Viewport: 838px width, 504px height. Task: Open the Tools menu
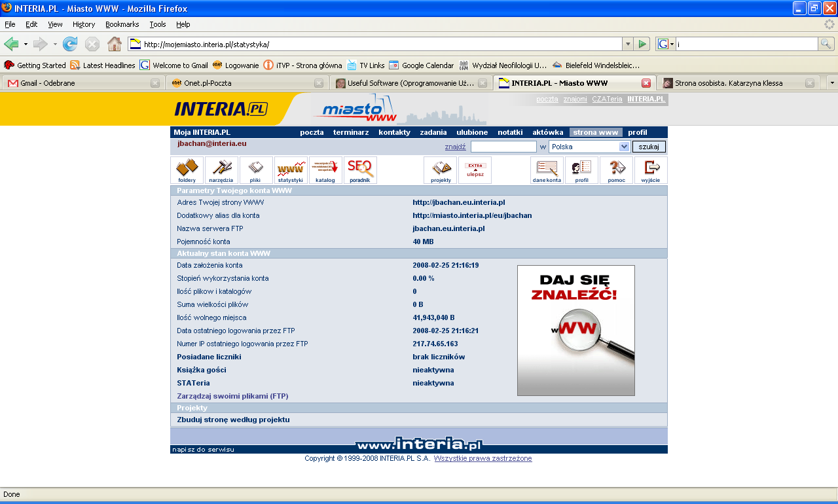tap(158, 24)
